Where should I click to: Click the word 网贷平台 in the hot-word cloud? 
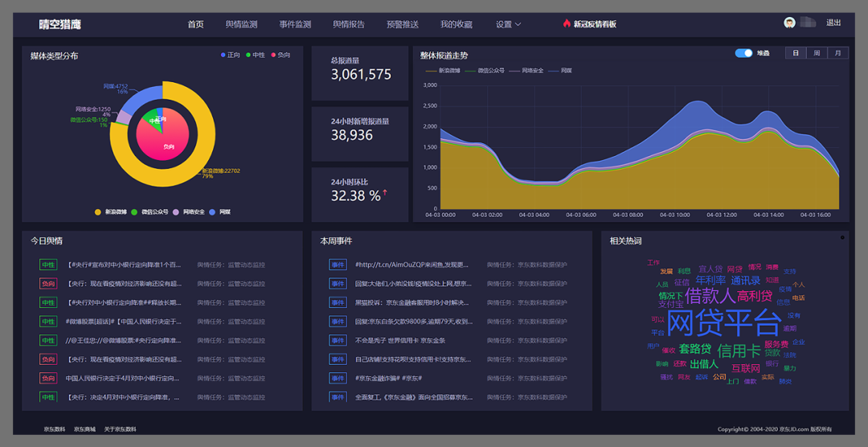pos(723,322)
